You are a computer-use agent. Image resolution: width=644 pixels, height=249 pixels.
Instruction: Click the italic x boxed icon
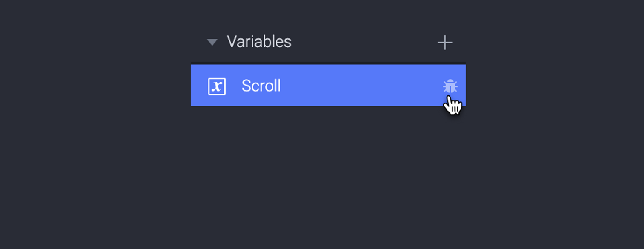217,86
